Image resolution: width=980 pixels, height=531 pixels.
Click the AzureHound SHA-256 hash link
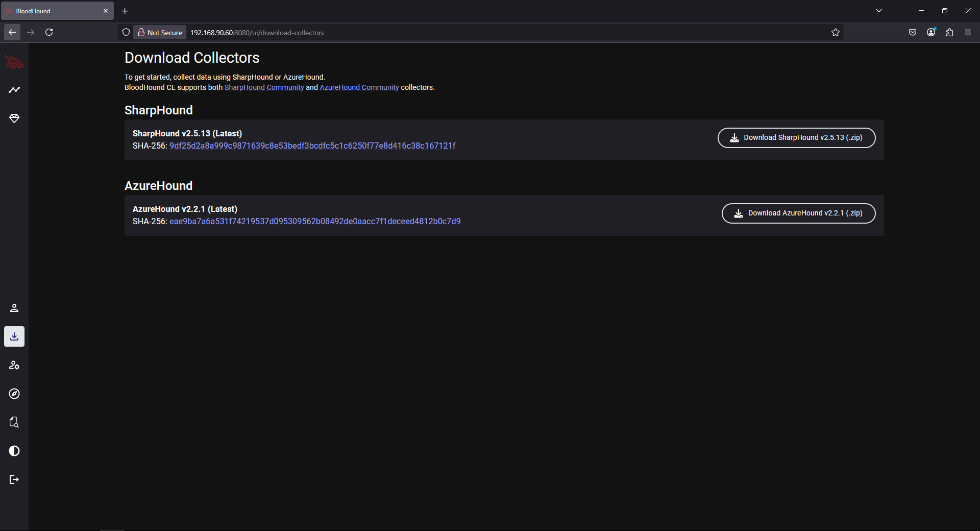(315, 222)
